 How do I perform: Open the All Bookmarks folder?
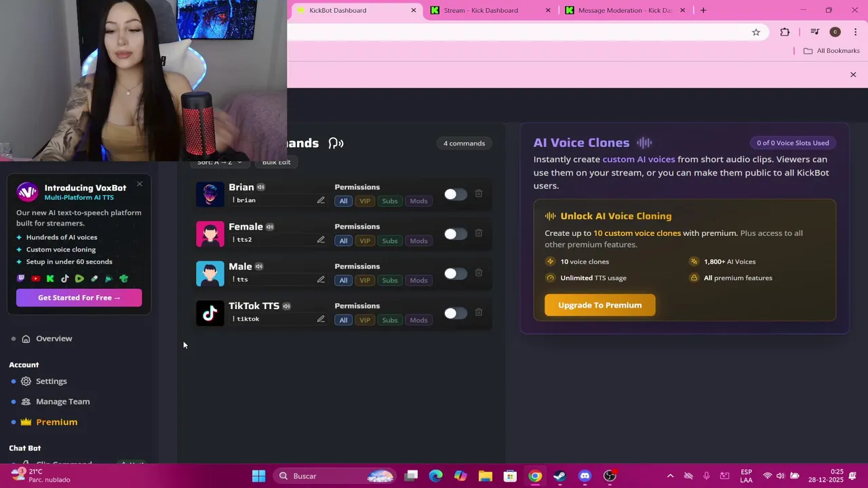(x=831, y=51)
